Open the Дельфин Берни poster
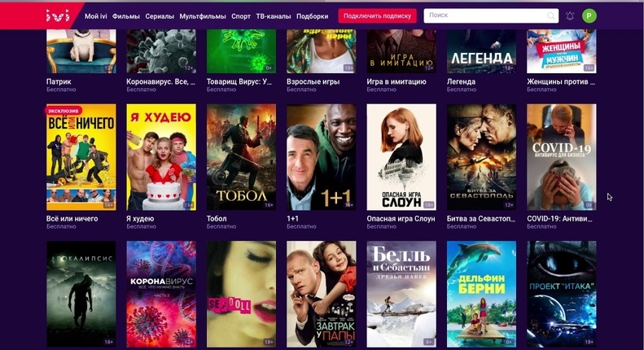 coord(481,294)
